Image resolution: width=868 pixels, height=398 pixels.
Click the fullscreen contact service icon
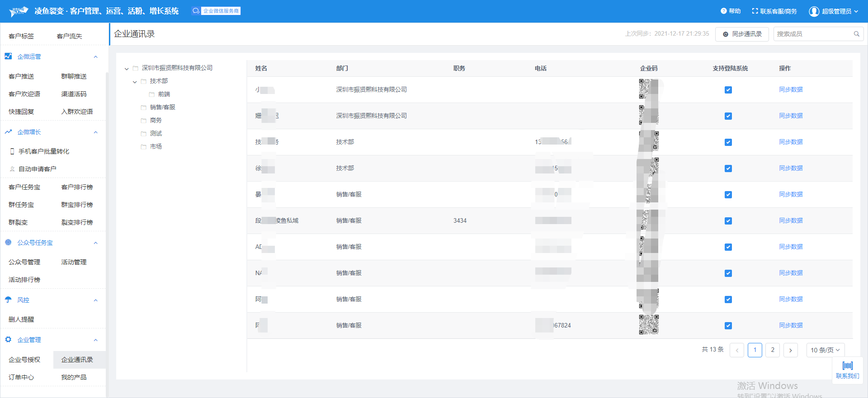755,11
